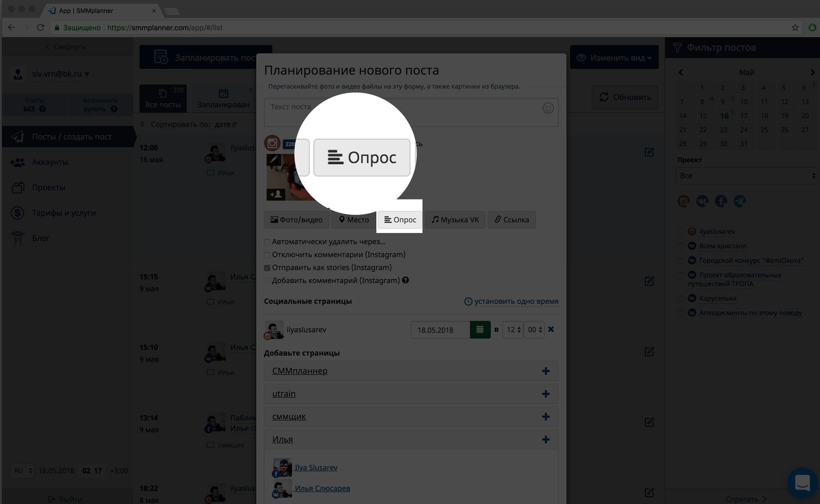
Task: Open the Аккаунты menu item
Action: [50, 162]
